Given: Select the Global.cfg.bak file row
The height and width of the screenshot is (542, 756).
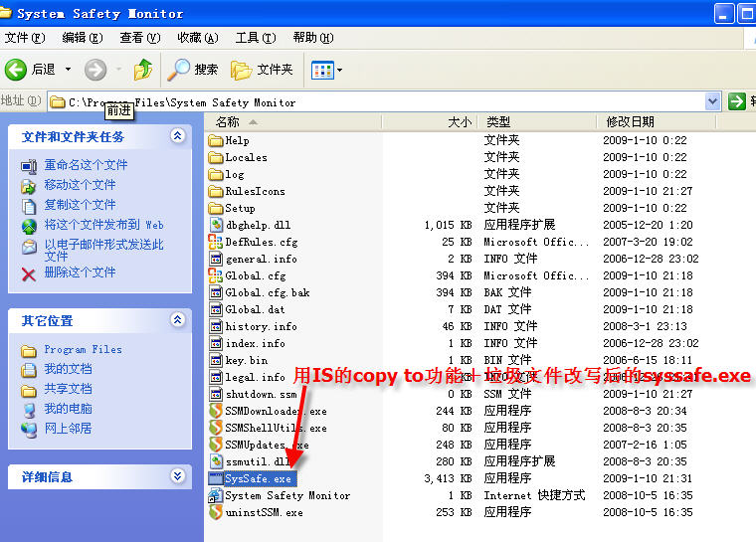Looking at the screenshot, I should pos(451,292).
